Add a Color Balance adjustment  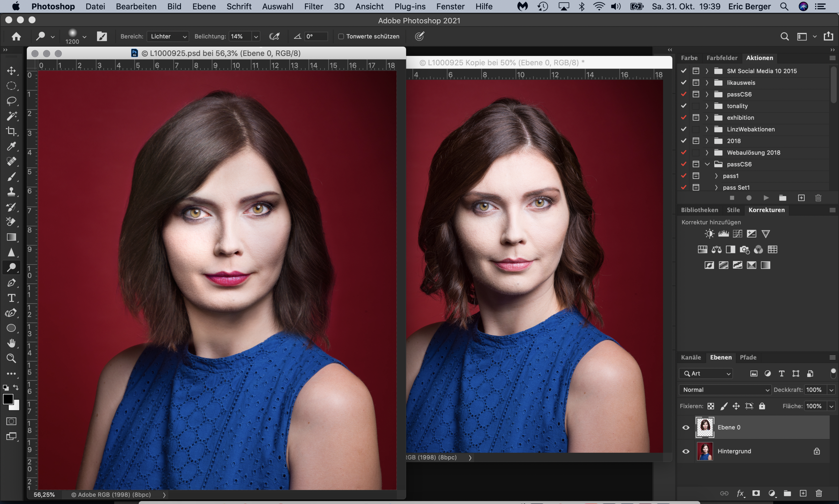(717, 250)
